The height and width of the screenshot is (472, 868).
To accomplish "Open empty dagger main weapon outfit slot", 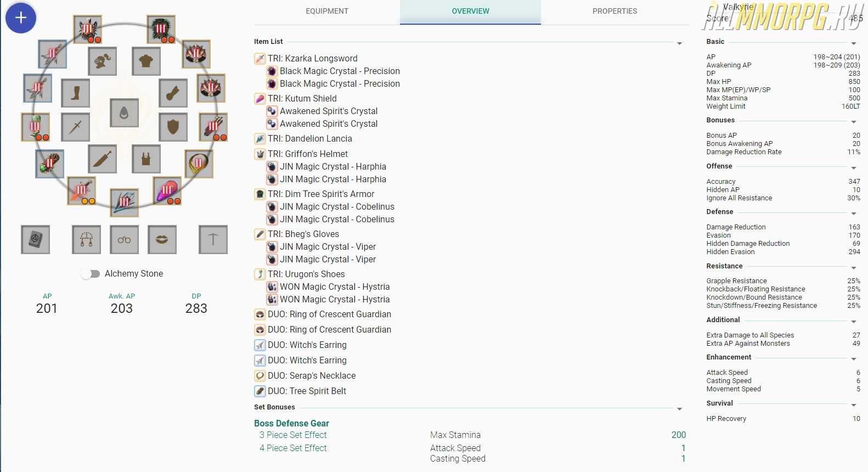I will click(76, 127).
